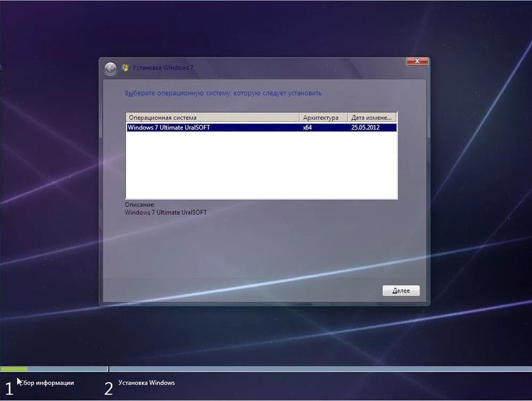
Task: Click the x64 architecture cell
Action: (x=307, y=128)
